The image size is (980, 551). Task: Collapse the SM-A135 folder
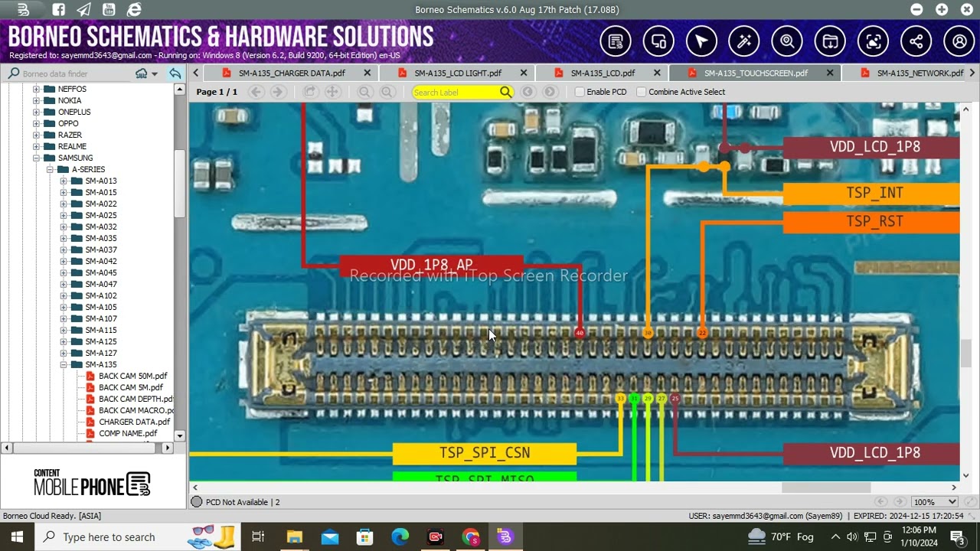(x=64, y=364)
